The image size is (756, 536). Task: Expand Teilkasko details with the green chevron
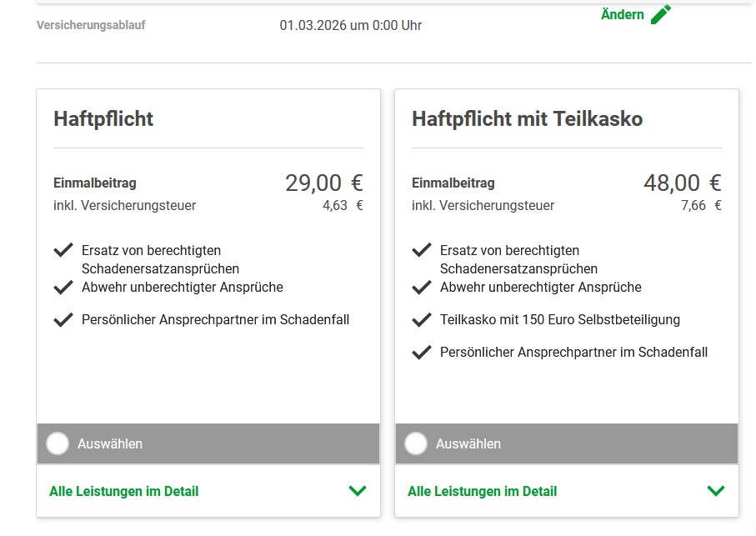(716, 491)
